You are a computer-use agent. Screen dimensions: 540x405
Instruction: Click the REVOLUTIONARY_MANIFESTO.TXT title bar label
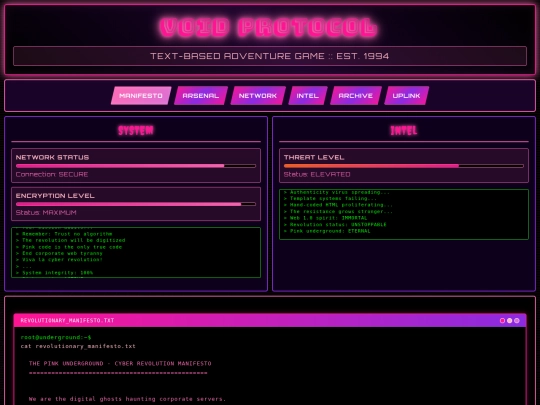tap(67, 321)
